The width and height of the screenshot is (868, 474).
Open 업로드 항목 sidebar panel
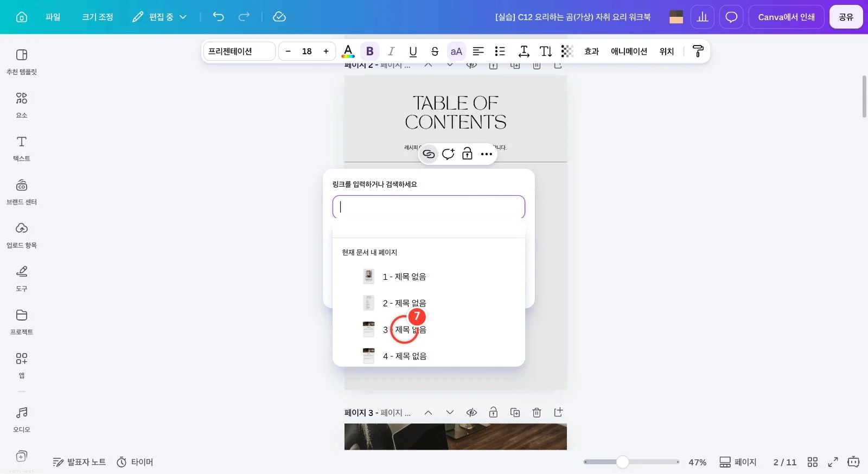coord(22,235)
